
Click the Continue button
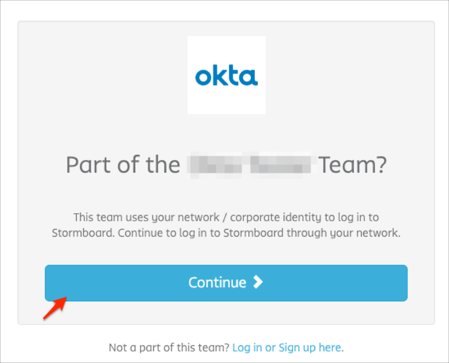point(226,283)
